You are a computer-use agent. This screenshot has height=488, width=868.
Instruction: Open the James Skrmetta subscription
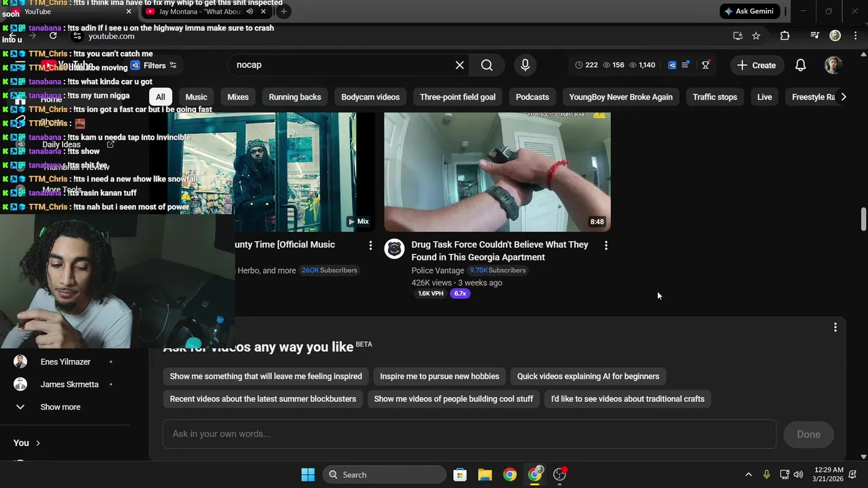[x=69, y=384]
